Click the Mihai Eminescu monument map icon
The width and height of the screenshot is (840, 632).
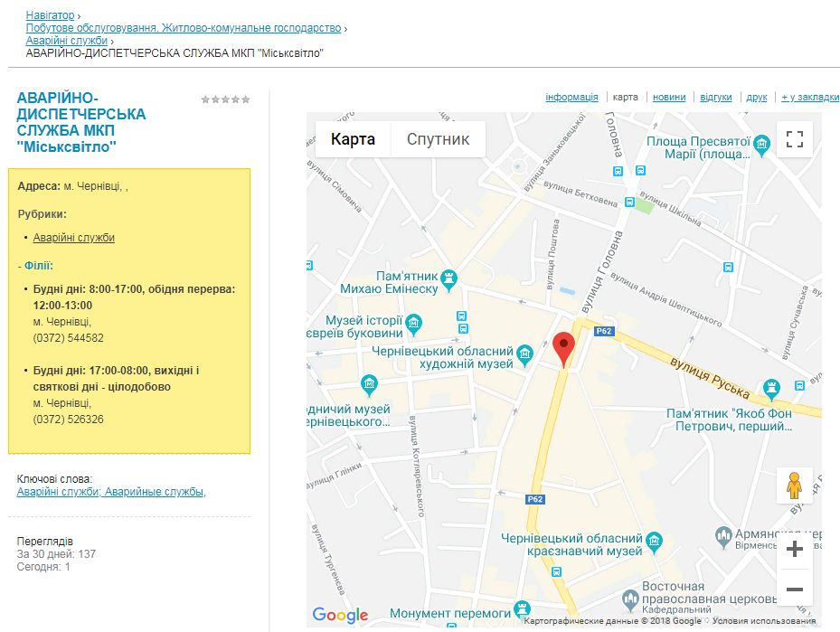[449, 278]
